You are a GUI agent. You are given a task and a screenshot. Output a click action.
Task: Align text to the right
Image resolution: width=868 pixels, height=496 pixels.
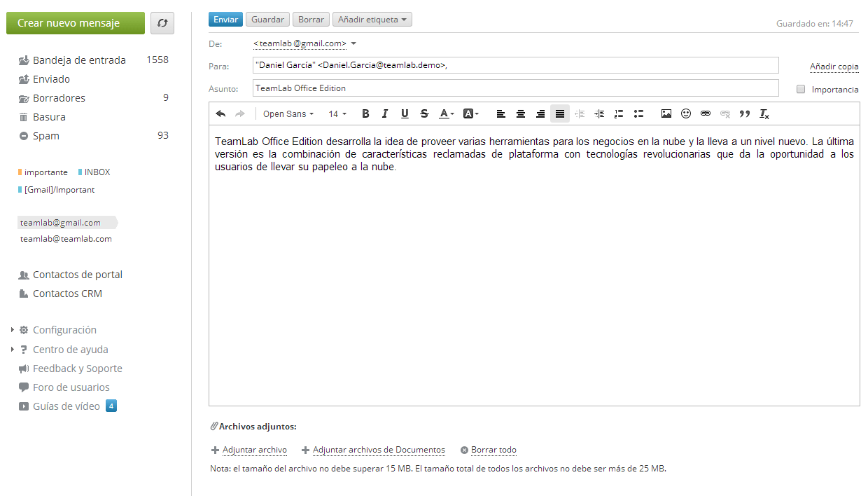pyautogui.click(x=540, y=113)
